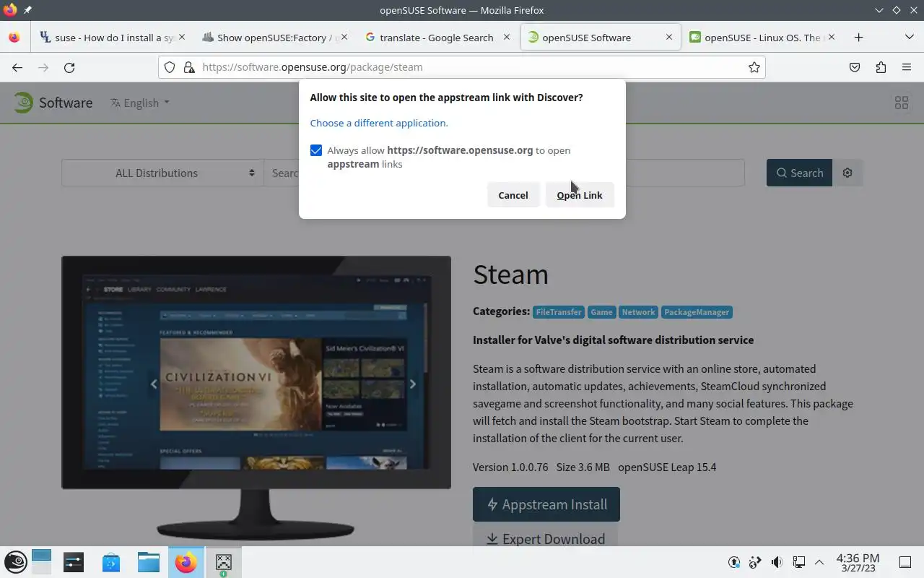Select the Firefox taskbar icon
This screenshot has height=578, width=924.
coord(186,562)
